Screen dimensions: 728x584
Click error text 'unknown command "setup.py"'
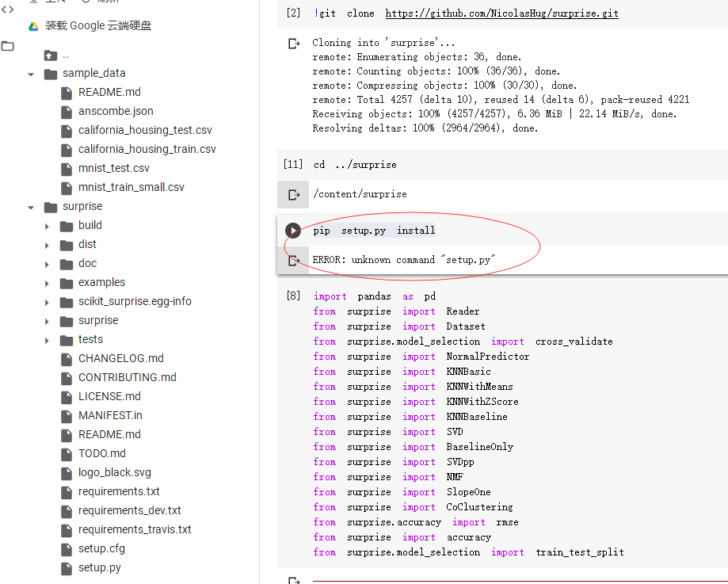click(x=424, y=260)
